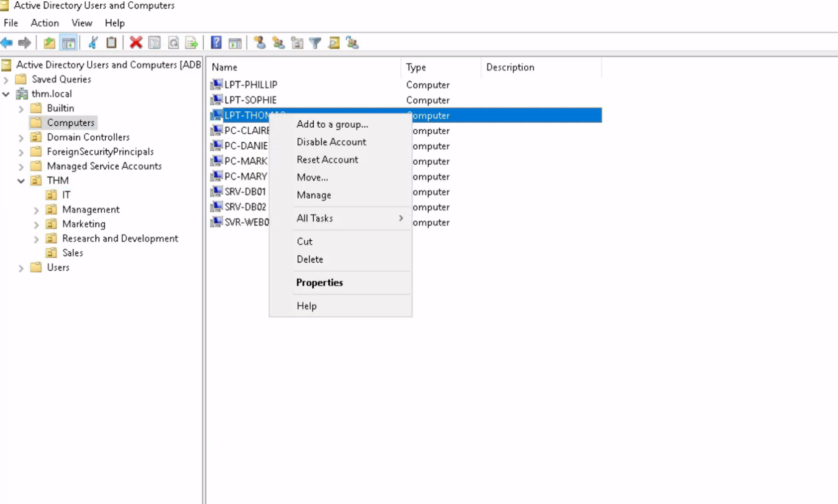Click the Forward arrow toolbar icon
The width and height of the screenshot is (838, 504).
click(24, 43)
